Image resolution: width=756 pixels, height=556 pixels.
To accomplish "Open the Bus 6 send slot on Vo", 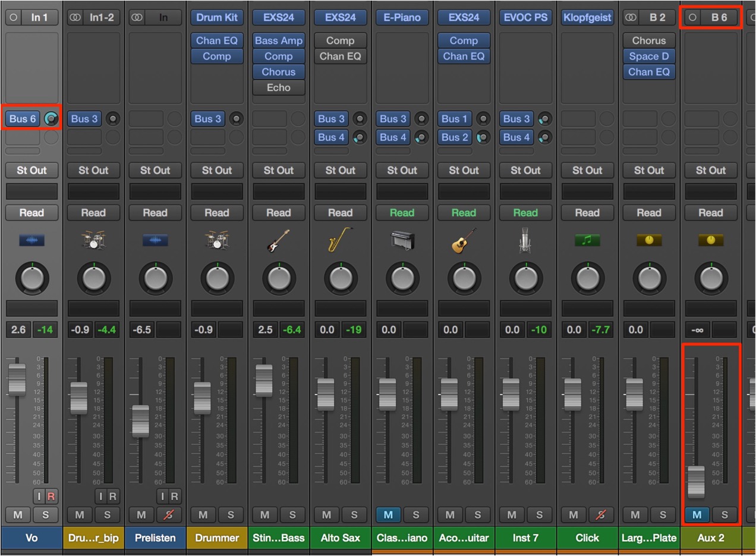I will pos(23,119).
